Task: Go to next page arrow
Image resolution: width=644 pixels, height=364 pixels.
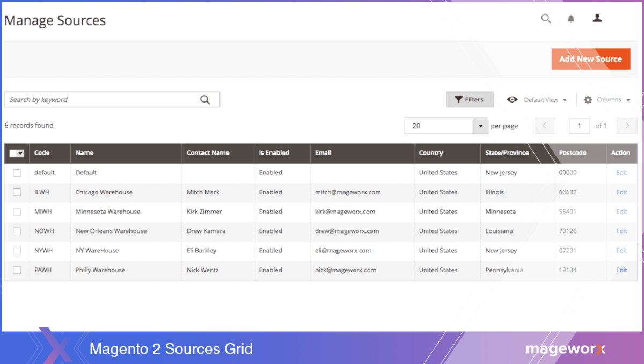Action: coord(627,126)
